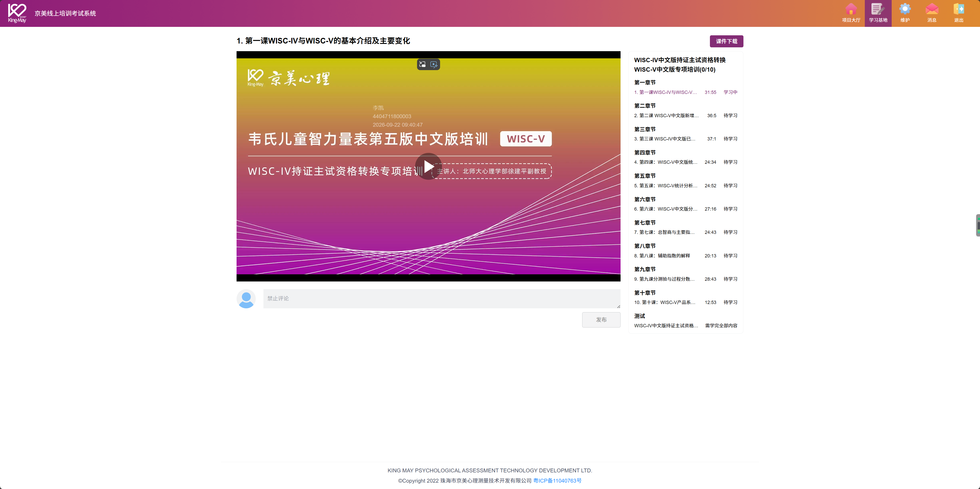Click the 第八章节 chapter heading
The image size is (980, 489).
tap(645, 246)
